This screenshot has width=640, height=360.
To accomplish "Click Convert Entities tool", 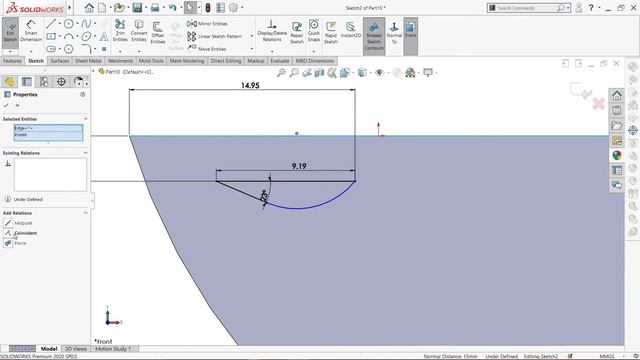I will tap(139, 31).
